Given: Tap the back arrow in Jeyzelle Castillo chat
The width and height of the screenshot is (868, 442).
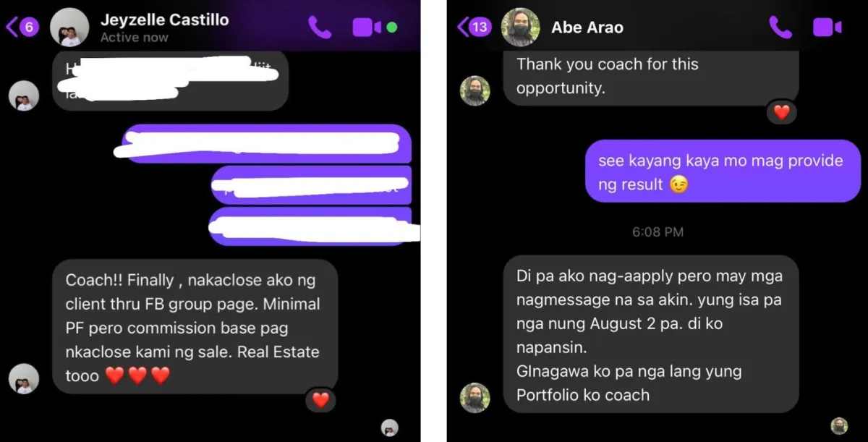Looking at the screenshot, I should tap(21, 27).
